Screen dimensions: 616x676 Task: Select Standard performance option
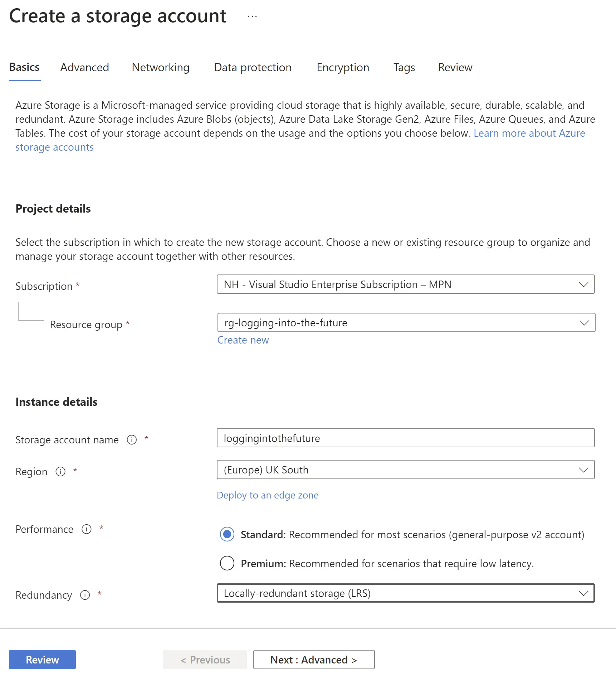[x=227, y=534]
